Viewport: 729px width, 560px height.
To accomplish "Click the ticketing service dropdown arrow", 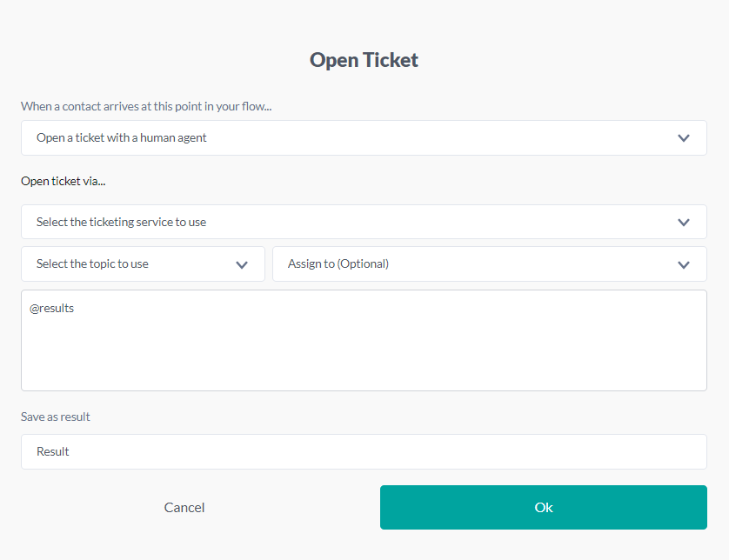I will [x=684, y=223].
